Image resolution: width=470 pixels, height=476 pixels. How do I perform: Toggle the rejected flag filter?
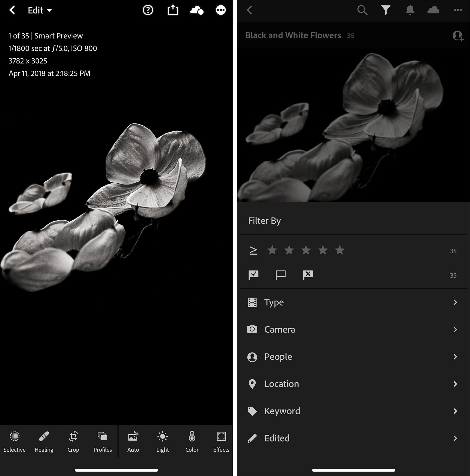coord(308,275)
